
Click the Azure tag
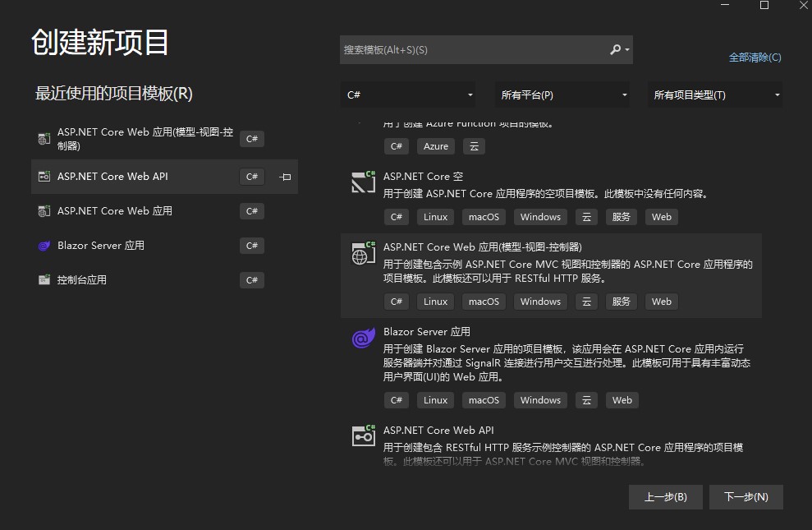pos(435,146)
